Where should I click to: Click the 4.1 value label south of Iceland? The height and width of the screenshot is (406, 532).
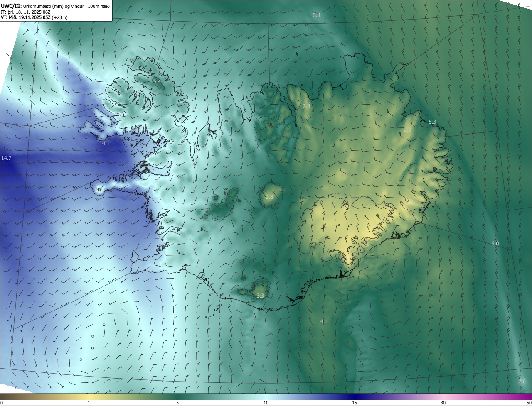coord(323,321)
